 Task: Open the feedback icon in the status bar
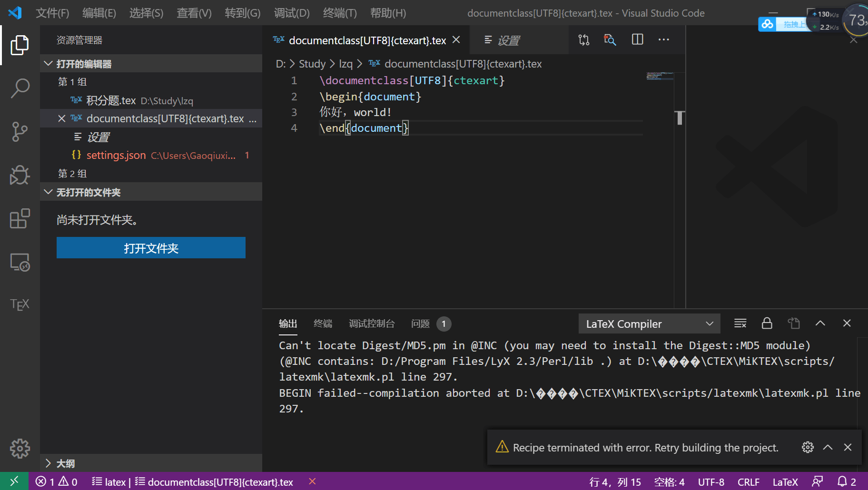[817, 481]
